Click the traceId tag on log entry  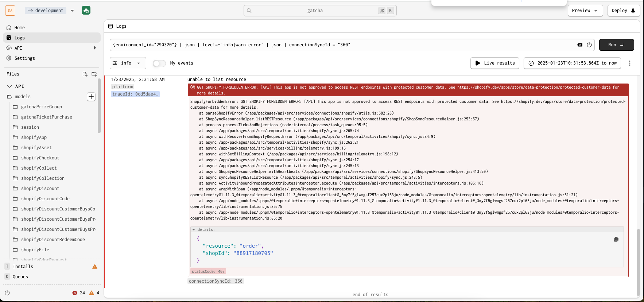pos(135,94)
